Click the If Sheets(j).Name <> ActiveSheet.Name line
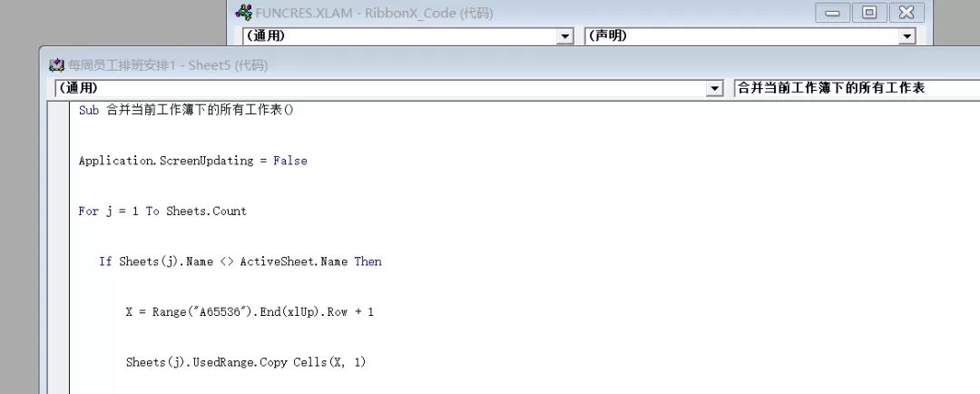The width and height of the screenshot is (980, 394). click(x=240, y=261)
